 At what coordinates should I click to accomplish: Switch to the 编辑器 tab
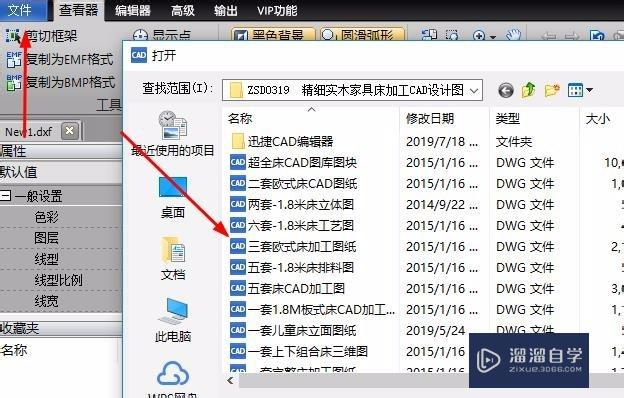(133, 10)
